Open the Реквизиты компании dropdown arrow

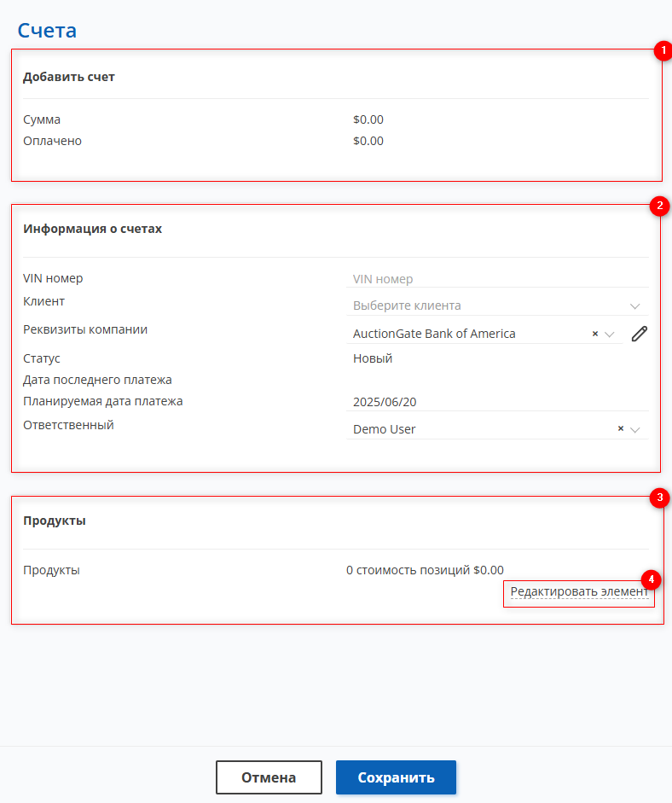[609, 335]
